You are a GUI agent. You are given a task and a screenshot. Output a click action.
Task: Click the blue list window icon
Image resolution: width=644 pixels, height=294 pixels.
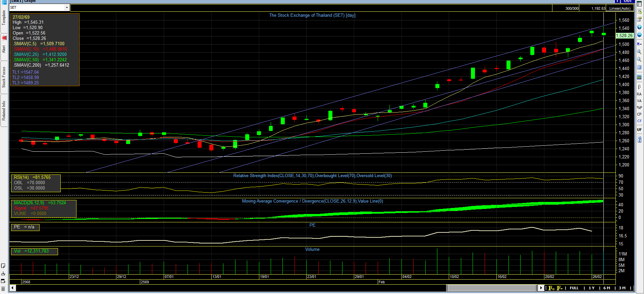click(x=639, y=67)
